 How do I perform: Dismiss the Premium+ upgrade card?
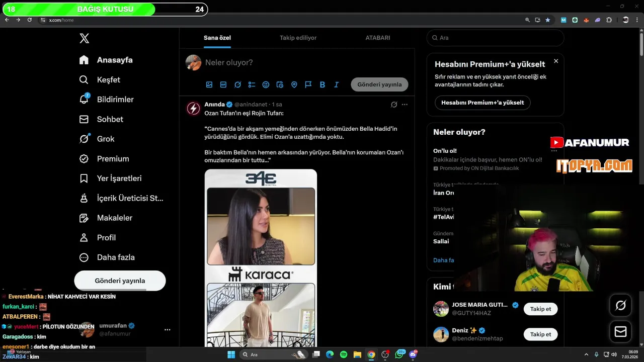pos(556,61)
